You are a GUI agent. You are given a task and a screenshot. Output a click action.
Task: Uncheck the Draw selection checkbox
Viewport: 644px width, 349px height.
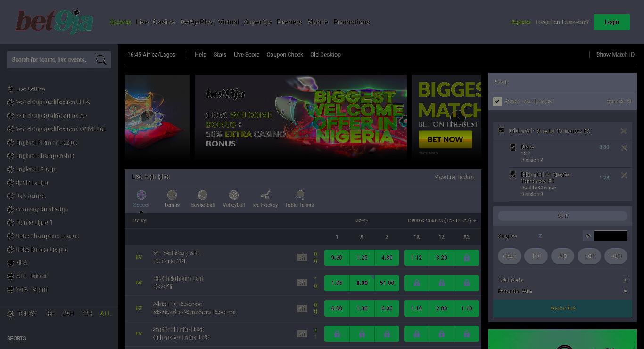coord(513,147)
